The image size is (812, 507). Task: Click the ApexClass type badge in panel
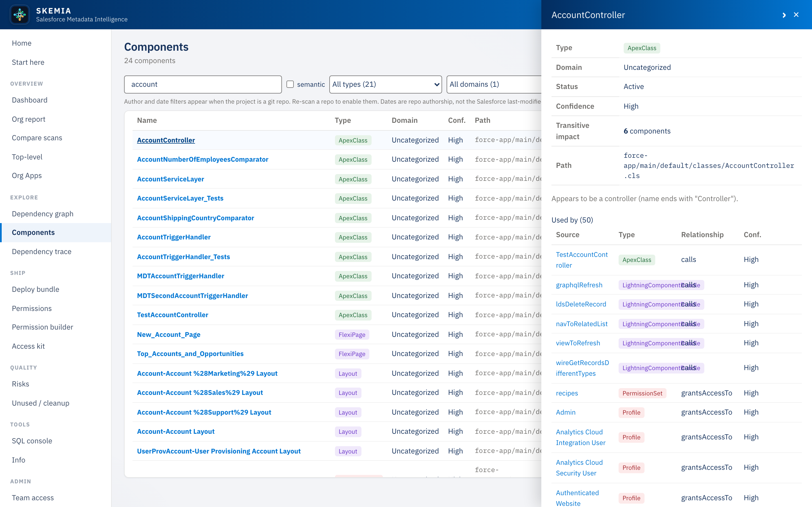[x=641, y=48]
